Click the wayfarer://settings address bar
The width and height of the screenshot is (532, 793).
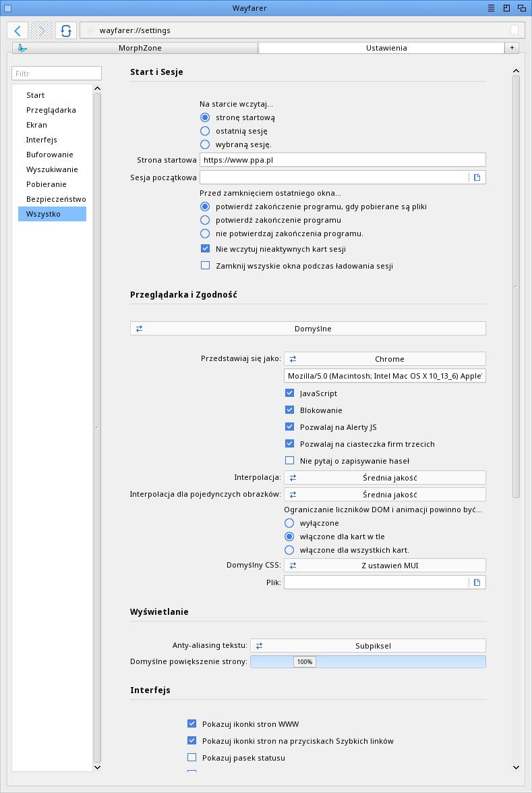point(301,30)
